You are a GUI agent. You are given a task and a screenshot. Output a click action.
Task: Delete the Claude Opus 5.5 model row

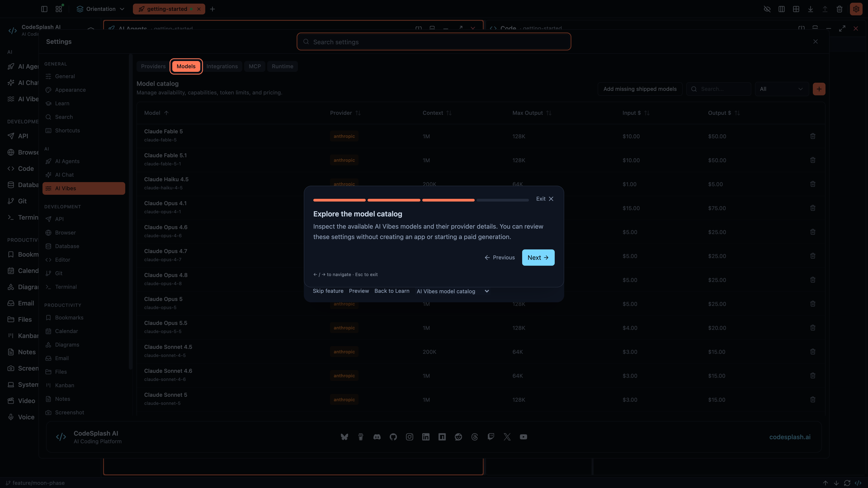click(x=812, y=328)
